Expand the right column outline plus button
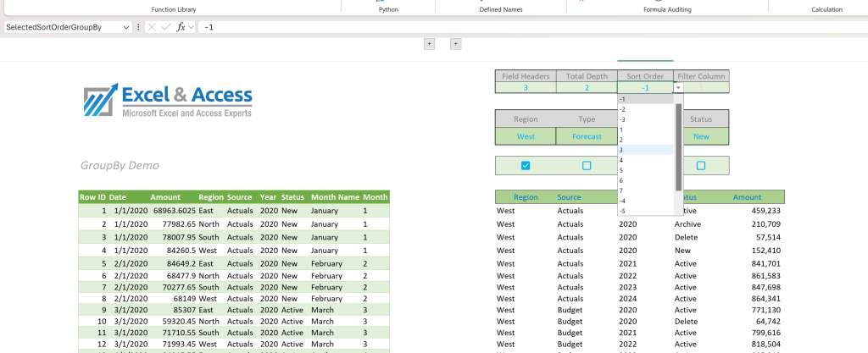 pyautogui.click(x=455, y=44)
